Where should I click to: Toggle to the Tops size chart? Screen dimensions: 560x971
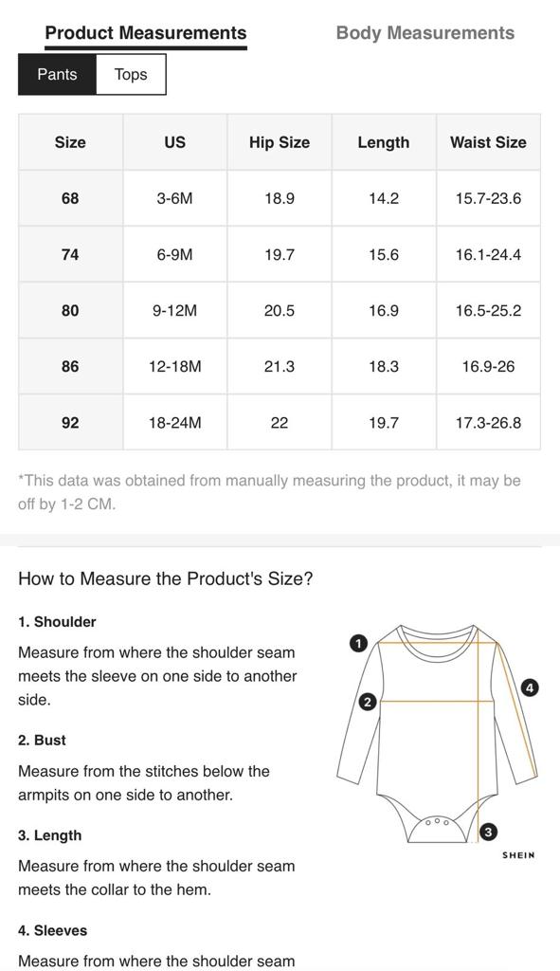tap(131, 74)
